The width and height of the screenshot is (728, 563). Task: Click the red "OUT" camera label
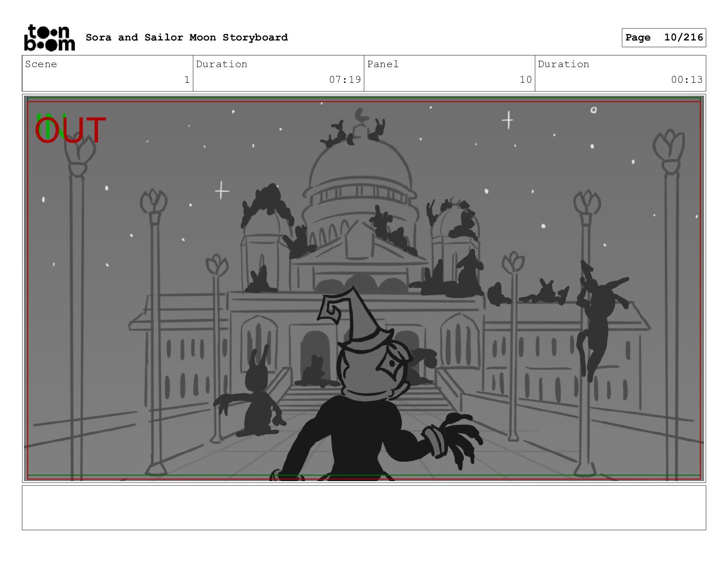coord(70,130)
